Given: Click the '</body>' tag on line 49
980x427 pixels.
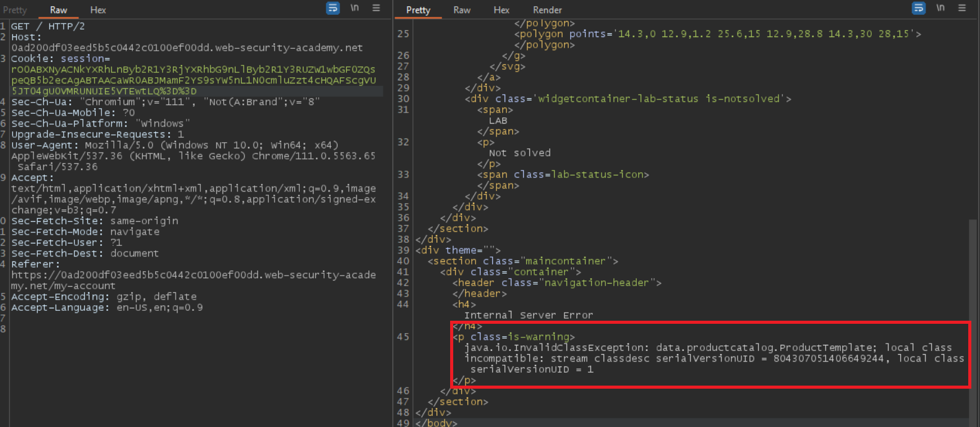Looking at the screenshot, I should coord(436,423).
